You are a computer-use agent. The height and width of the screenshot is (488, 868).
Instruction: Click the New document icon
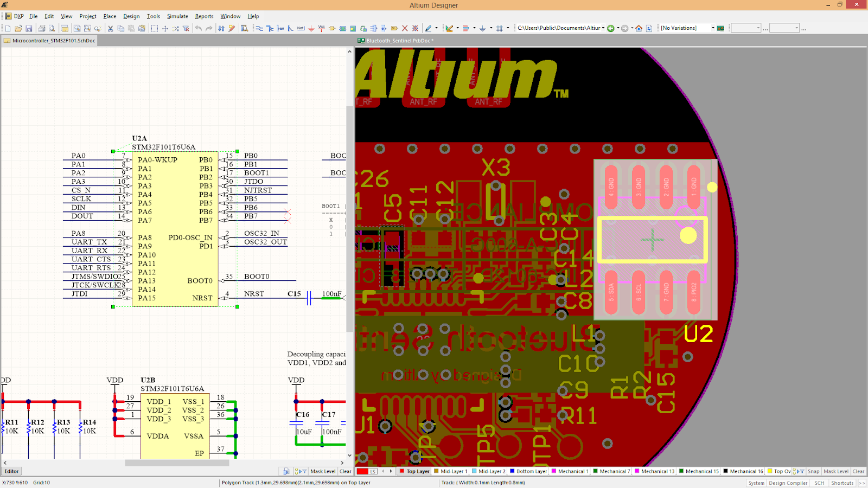coord(8,28)
